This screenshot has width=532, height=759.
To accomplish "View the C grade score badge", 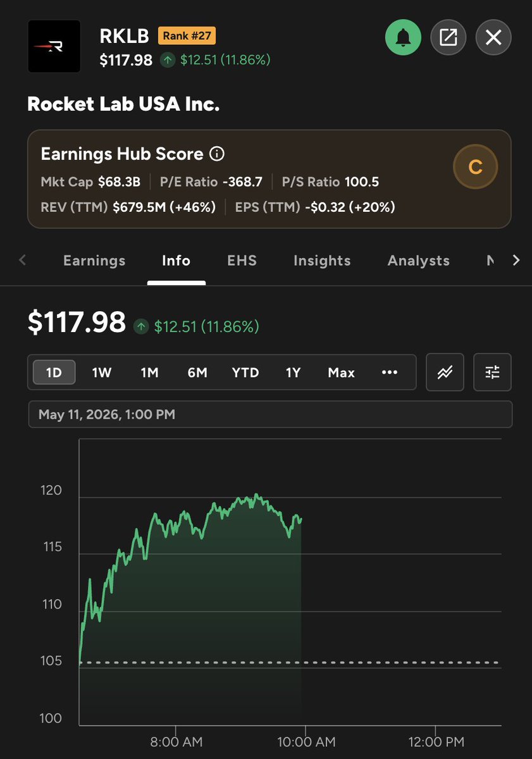I will pyautogui.click(x=476, y=167).
